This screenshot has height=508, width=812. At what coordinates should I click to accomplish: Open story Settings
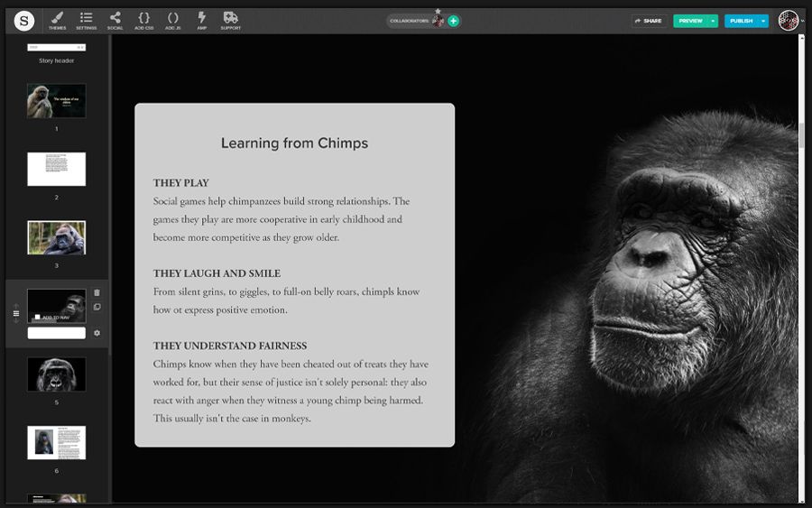coord(86,20)
